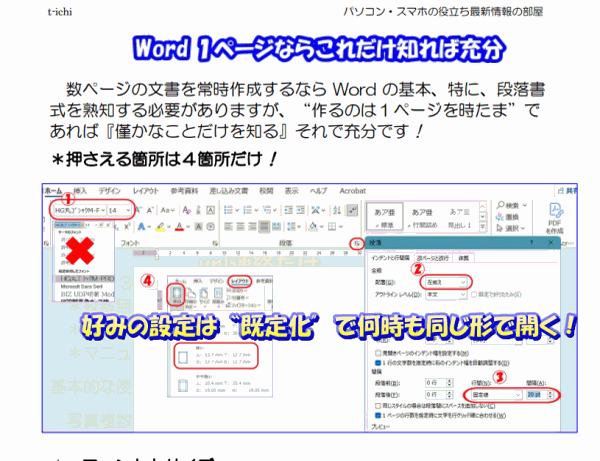Open the Acrobat ribbon tab

click(353, 191)
